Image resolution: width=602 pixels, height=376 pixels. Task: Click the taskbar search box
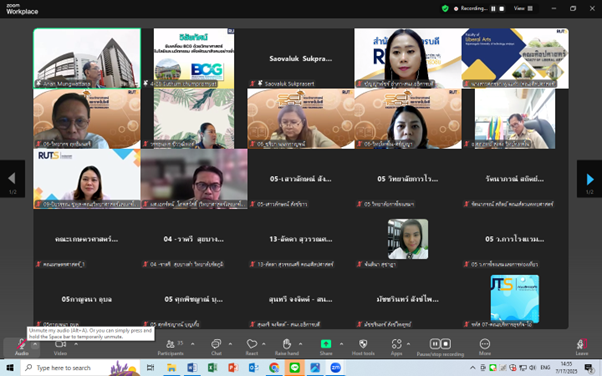pos(81,368)
